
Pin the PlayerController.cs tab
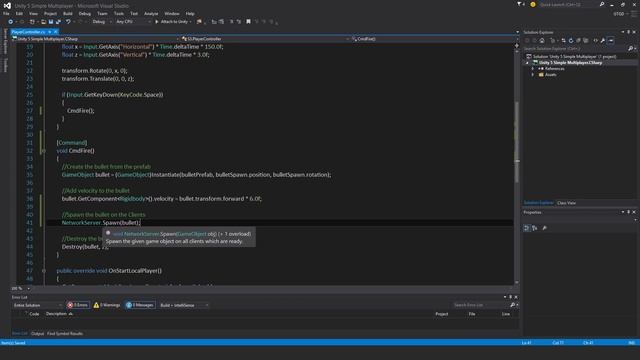coord(49,32)
